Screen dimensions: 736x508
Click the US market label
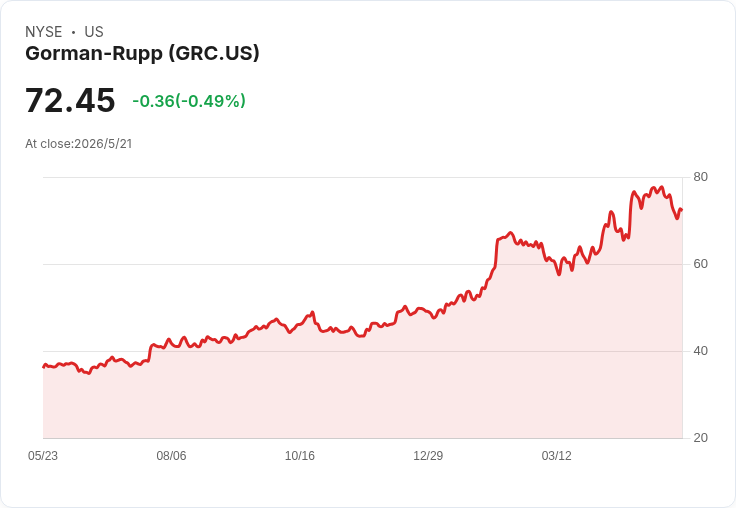(94, 32)
